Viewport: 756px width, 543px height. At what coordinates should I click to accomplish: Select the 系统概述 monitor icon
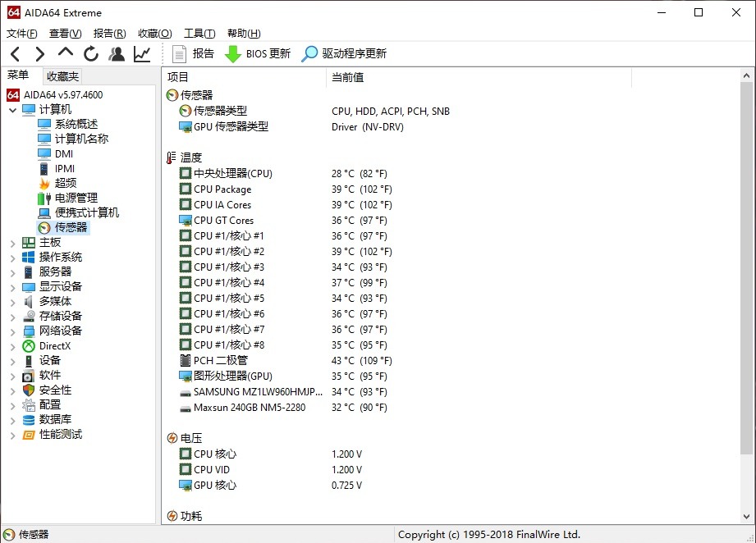(x=44, y=125)
